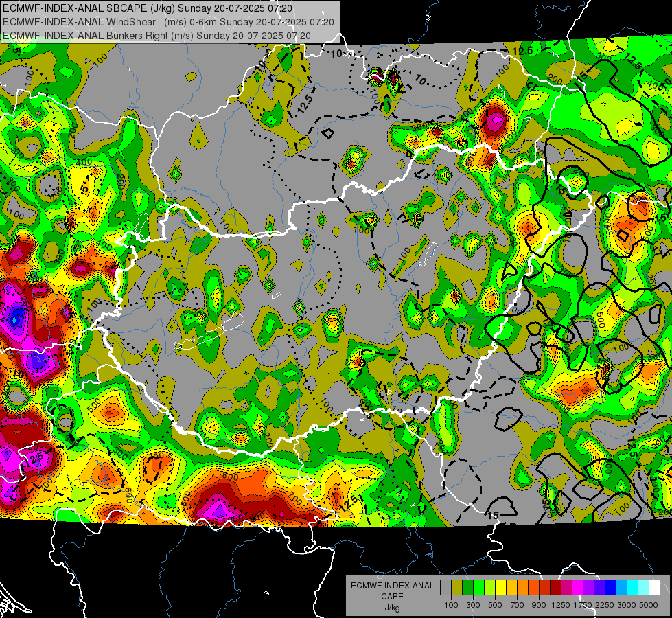Image resolution: width=672 pixels, height=618 pixels.
Task: Select the gray legend swatch below 100
Action: click(445, 588)
